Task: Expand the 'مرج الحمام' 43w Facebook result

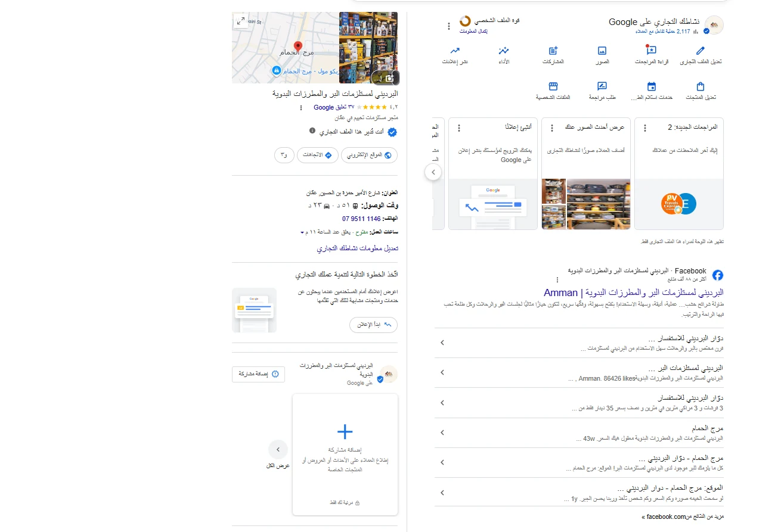Action: click(x=442, y=433)
